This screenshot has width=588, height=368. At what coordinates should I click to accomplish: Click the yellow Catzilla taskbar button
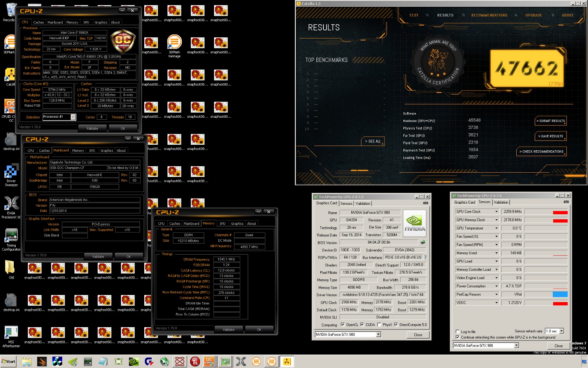point(287,361)
